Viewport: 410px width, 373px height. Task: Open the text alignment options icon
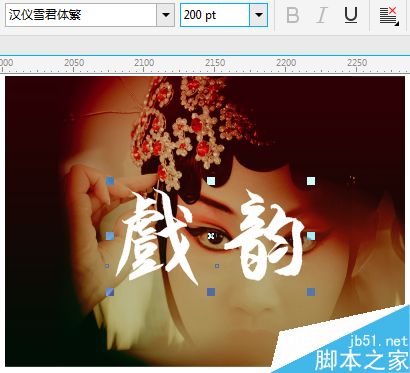coord(389,16)
